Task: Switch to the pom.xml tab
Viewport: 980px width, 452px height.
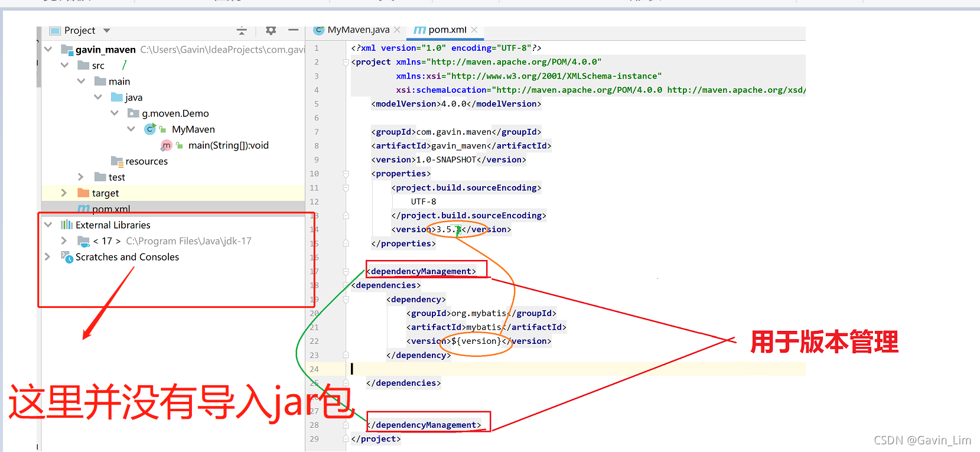Action: [447, 30]
